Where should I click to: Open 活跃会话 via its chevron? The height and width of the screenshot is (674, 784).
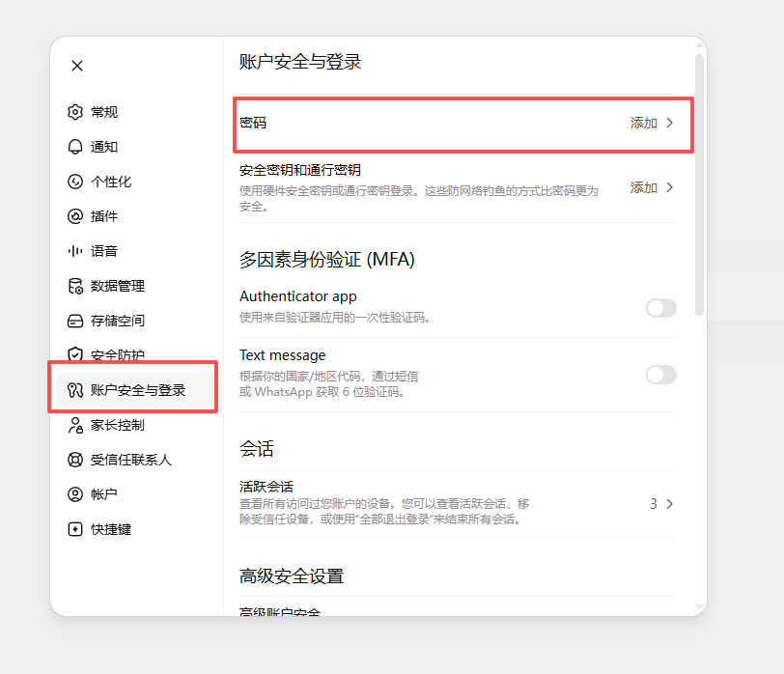pos(670,504)
